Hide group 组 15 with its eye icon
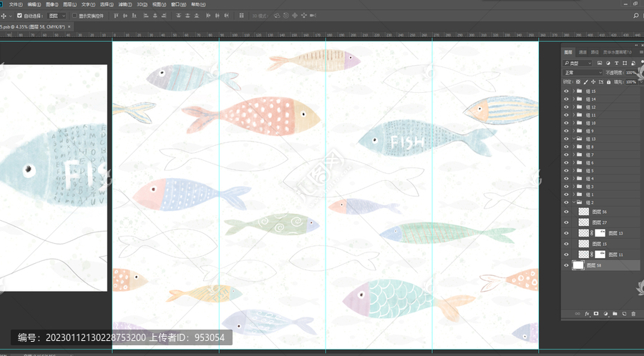This screenshot has width=644, height=356. 567,91
